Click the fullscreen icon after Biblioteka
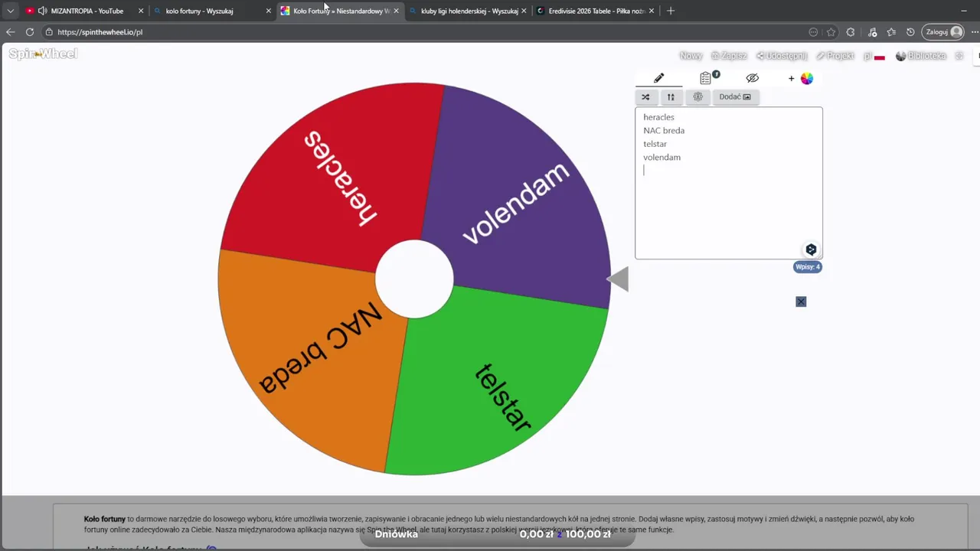980x551 pixels. point(959,56)
